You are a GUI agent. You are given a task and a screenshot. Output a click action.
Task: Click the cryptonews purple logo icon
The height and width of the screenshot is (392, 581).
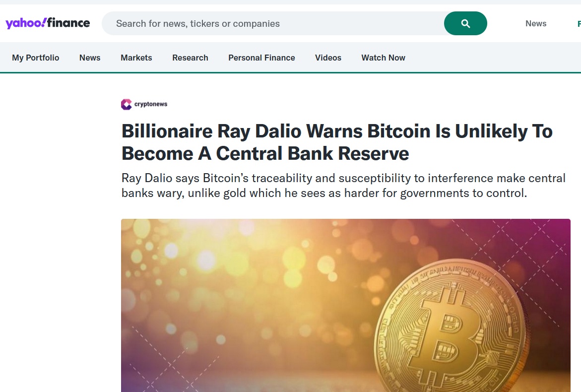coord(126,104)
